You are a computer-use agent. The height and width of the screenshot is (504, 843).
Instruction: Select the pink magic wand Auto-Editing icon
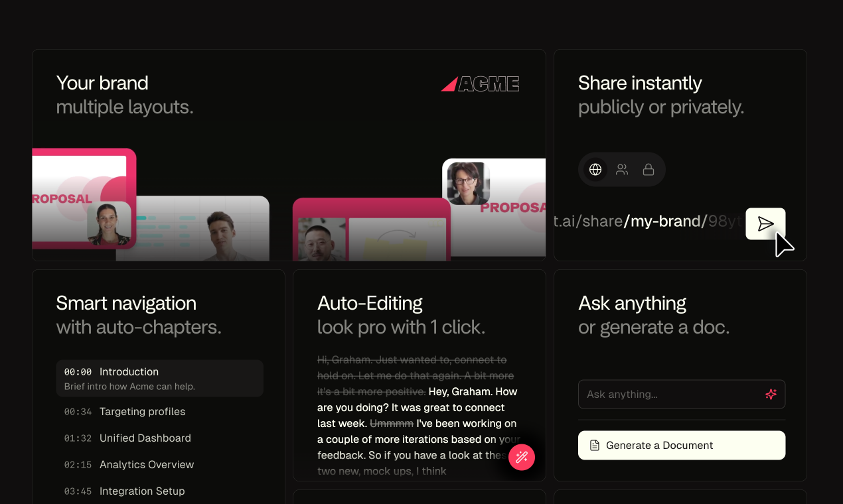(521, 457)
